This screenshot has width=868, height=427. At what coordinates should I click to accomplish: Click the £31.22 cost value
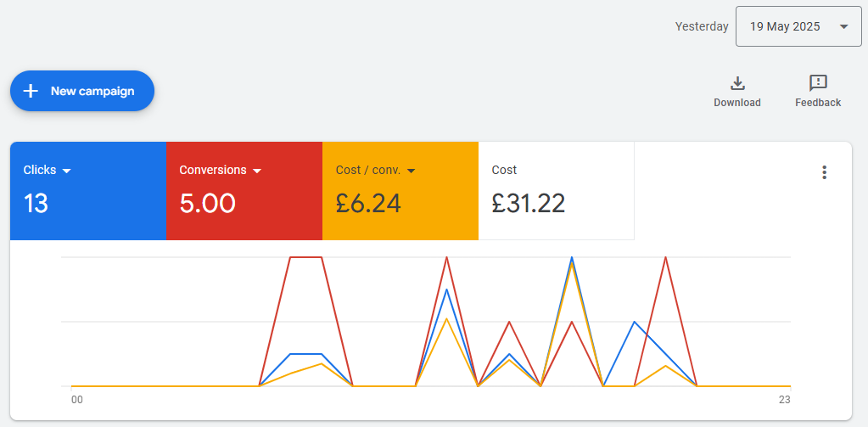[528, 203]
